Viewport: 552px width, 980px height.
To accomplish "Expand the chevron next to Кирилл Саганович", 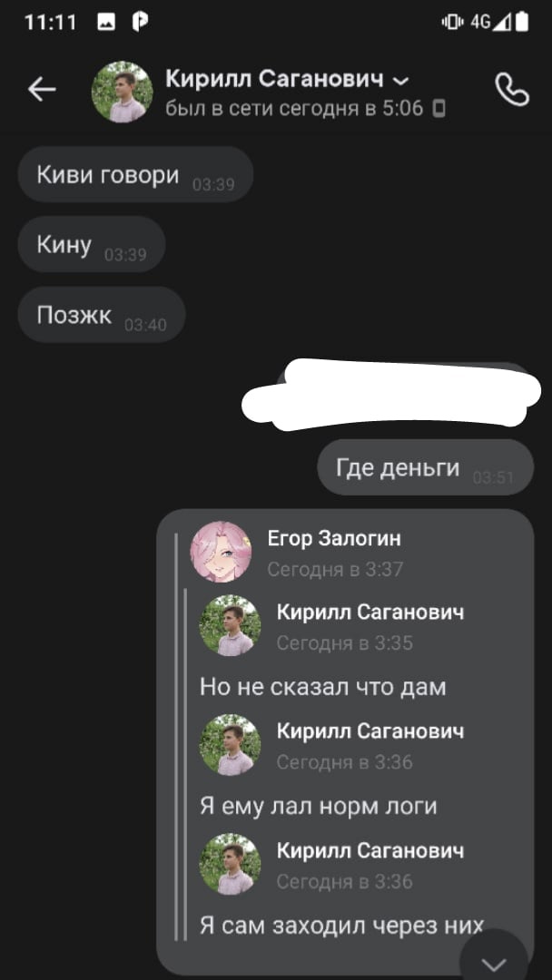I will point(400,82).
